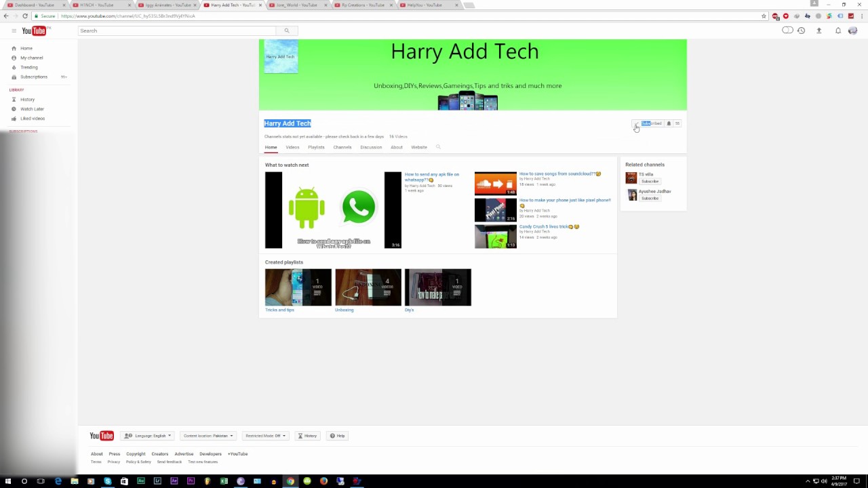Switch to the Channels tab
This screenshot has width=868, height=488.
(342, 147)
